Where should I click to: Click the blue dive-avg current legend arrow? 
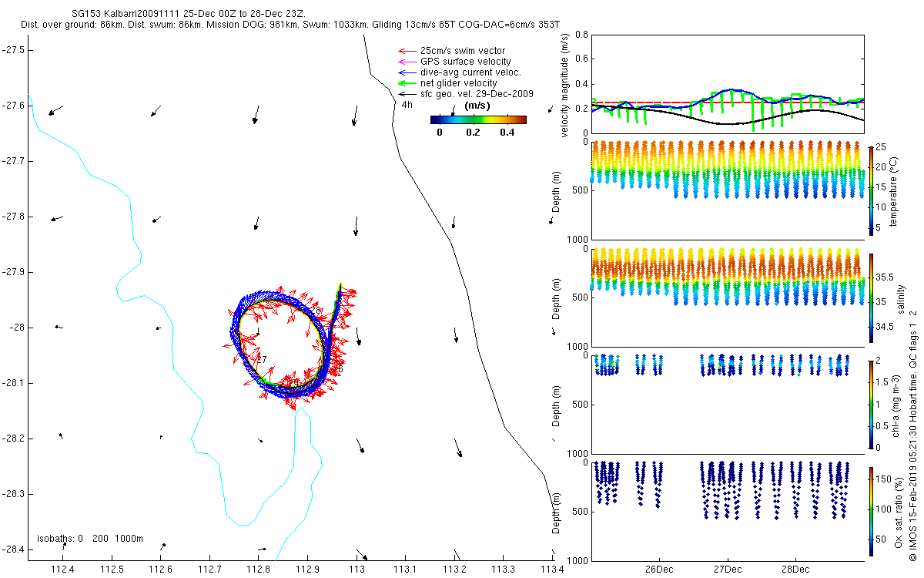coord(407,72)
